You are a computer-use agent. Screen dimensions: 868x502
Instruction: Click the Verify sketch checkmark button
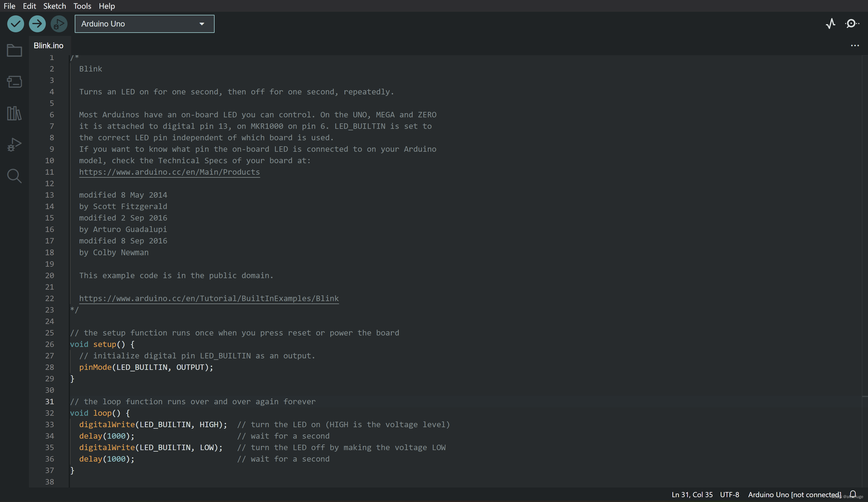point(15,24)
